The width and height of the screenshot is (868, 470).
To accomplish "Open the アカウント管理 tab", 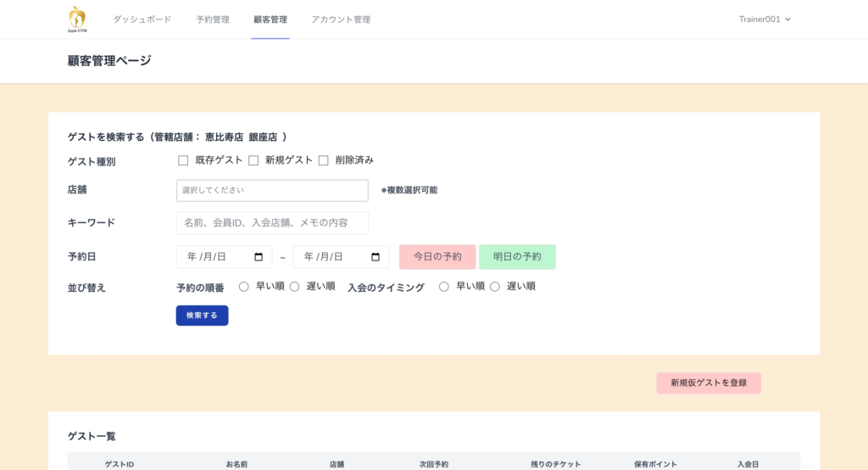I will tap(341, 19).
